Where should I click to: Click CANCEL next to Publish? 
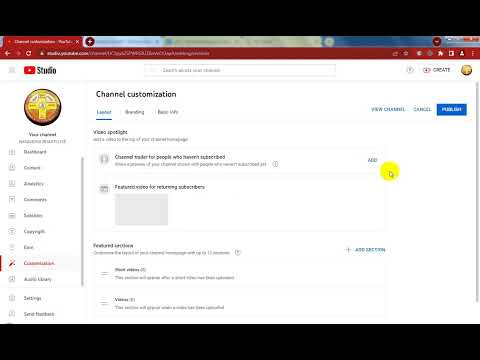pyautogui.click(x=422, y=109)
